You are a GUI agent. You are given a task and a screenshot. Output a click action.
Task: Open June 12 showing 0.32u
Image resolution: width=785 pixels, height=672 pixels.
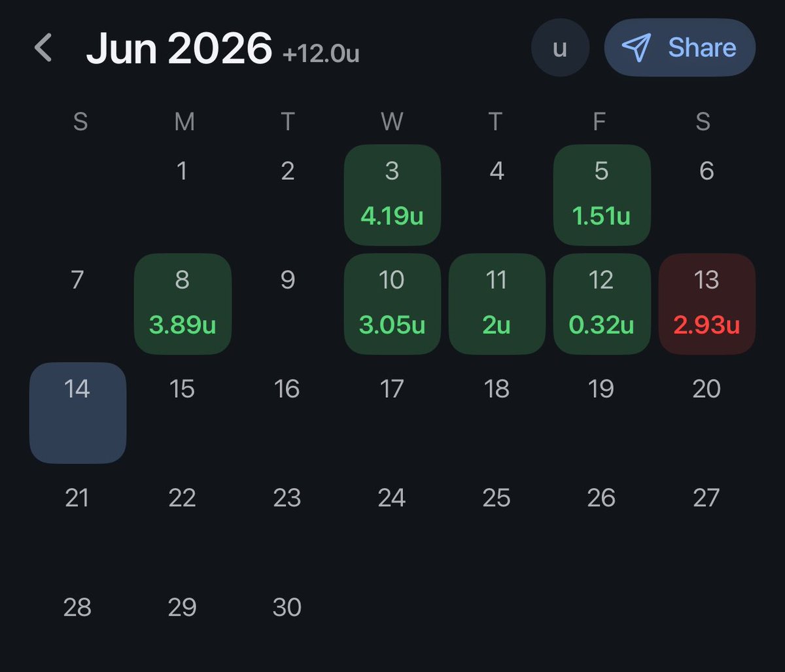click(x=602, y=304)
